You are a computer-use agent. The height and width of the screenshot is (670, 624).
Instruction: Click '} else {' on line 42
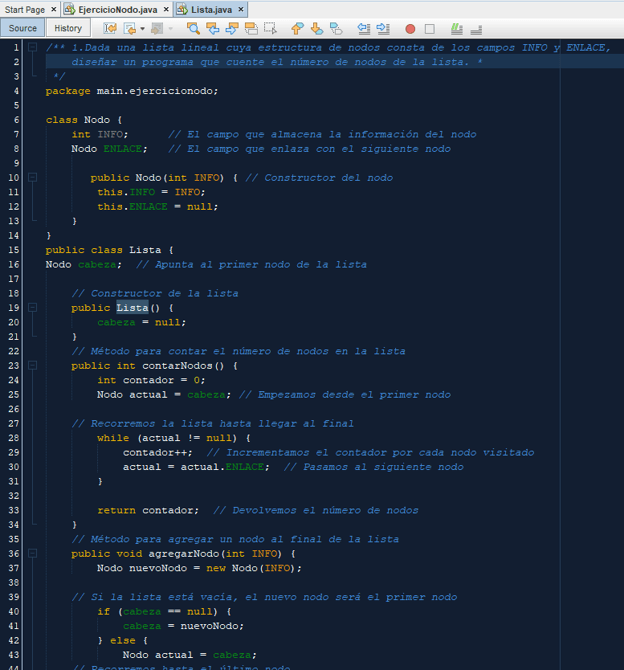tap(122, 641)
